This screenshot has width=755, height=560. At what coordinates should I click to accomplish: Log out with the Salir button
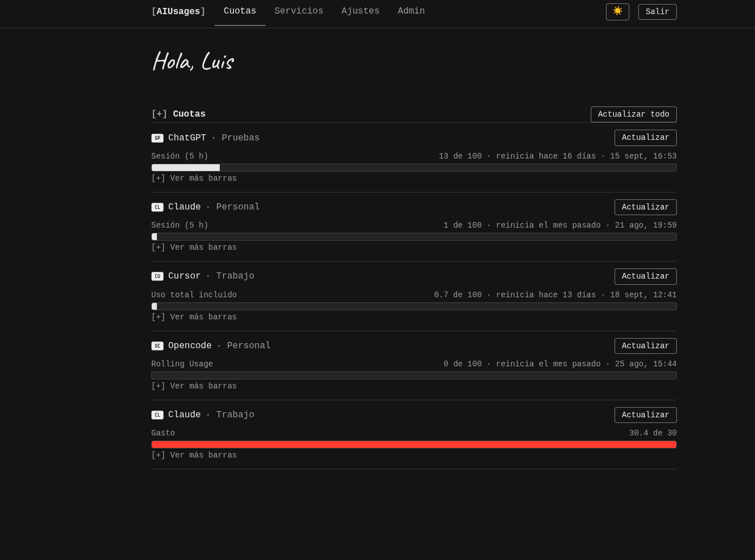click(658, 12)
